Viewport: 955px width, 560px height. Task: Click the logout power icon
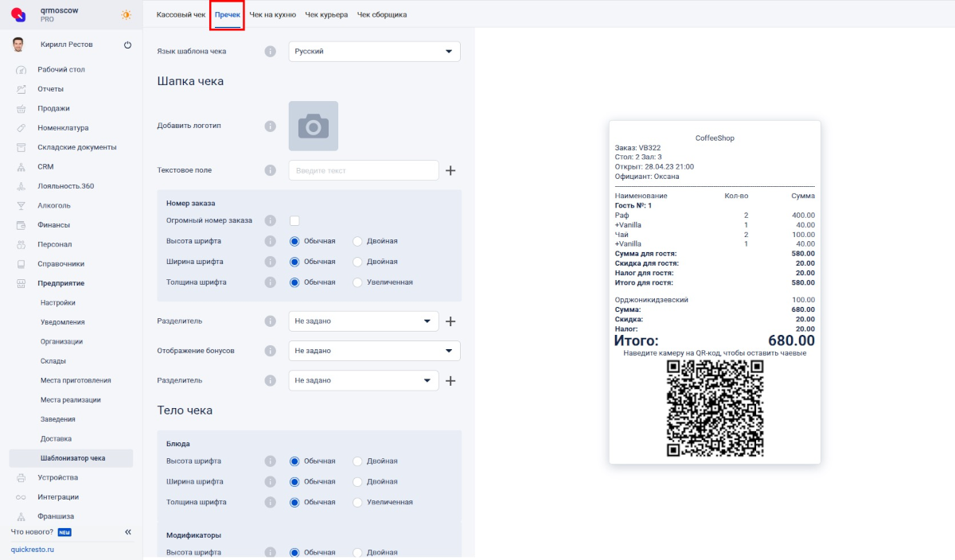(127, 45)
